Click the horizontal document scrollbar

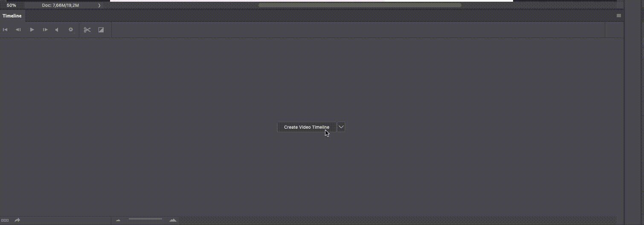point(360,6)
